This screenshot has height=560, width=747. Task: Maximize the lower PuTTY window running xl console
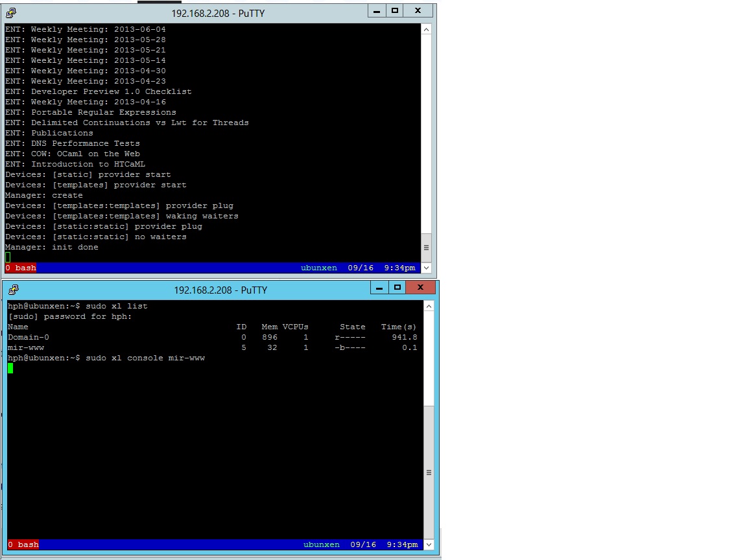coord(397,287)
